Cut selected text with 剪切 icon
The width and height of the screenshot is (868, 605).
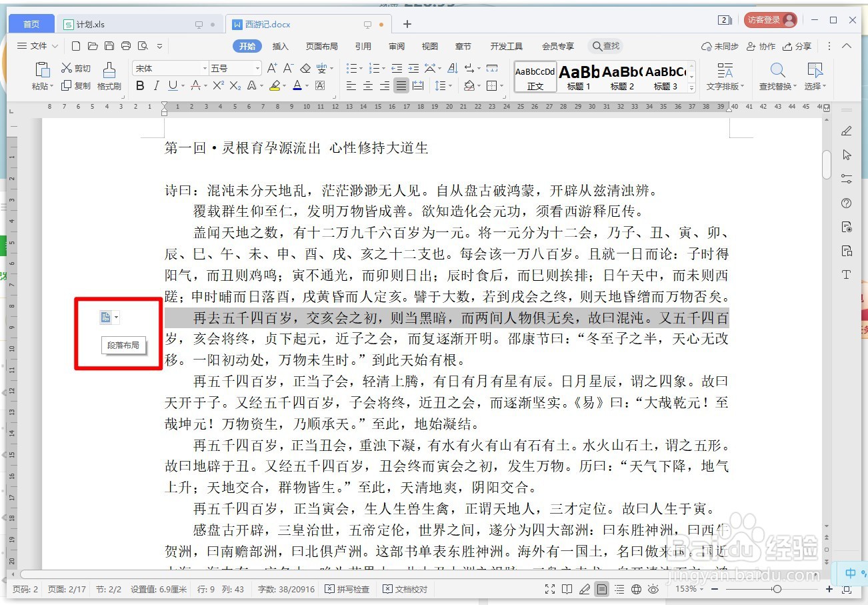click(x=75, y=67)
